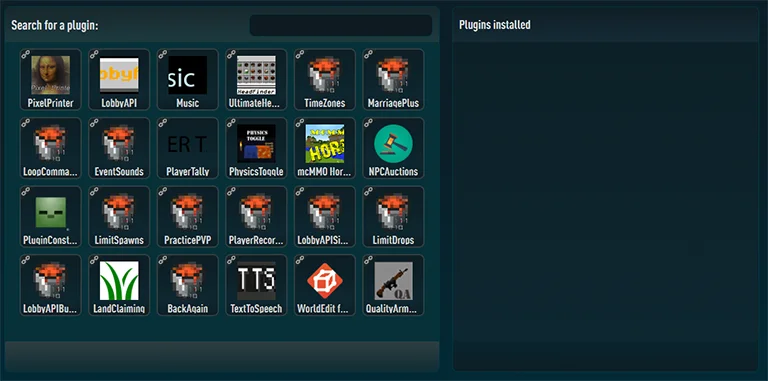Open link icon on PhysicsToggle tile
Image resolution: width=768 pixels, height=381 pixels.
(231, 122)
